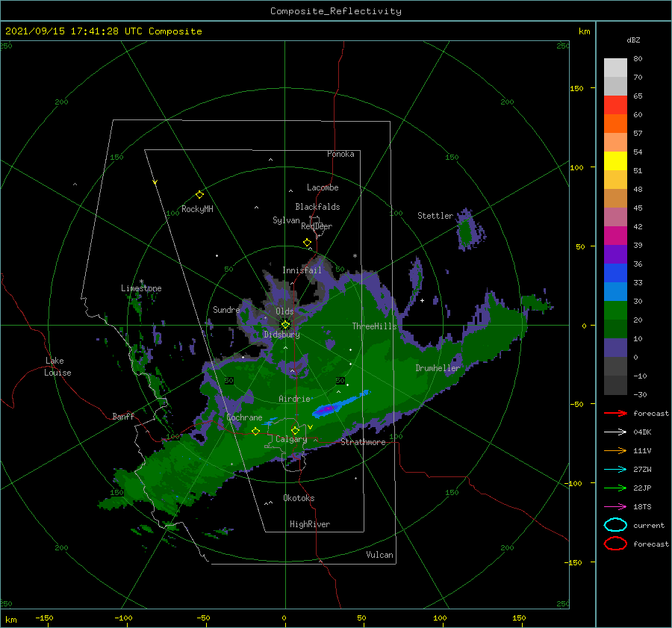Click the Banff label
672x628 pixels.
(x=123, y=416)
